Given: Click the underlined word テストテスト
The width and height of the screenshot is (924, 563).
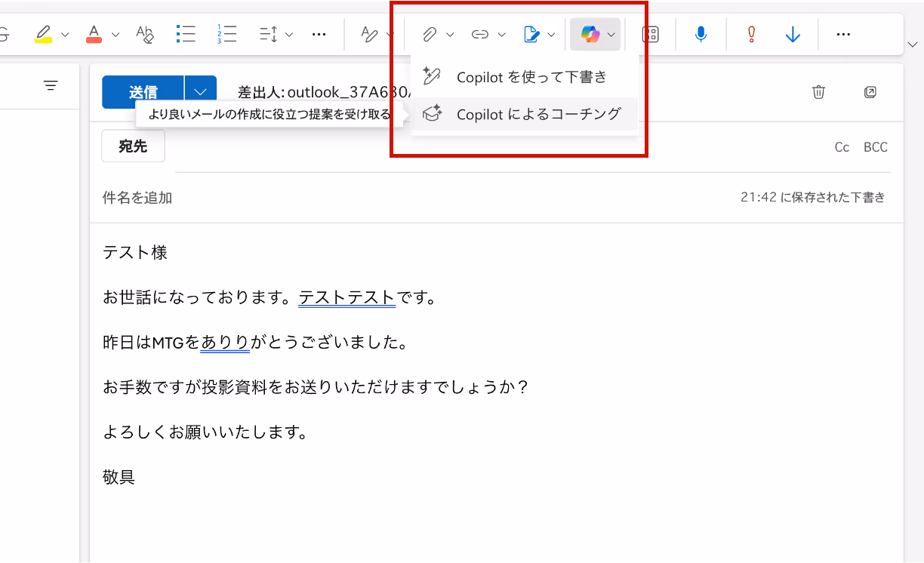Looking at the screenshot, I should pos(347,297).
